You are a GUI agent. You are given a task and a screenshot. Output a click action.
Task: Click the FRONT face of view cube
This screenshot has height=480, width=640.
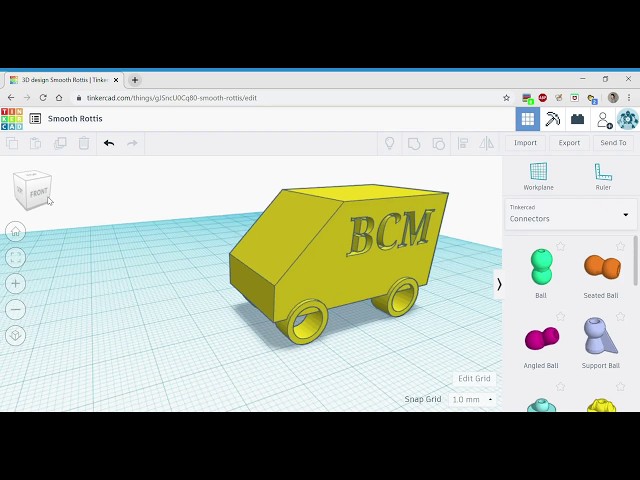pyautogui.click(x=39, y=193)
